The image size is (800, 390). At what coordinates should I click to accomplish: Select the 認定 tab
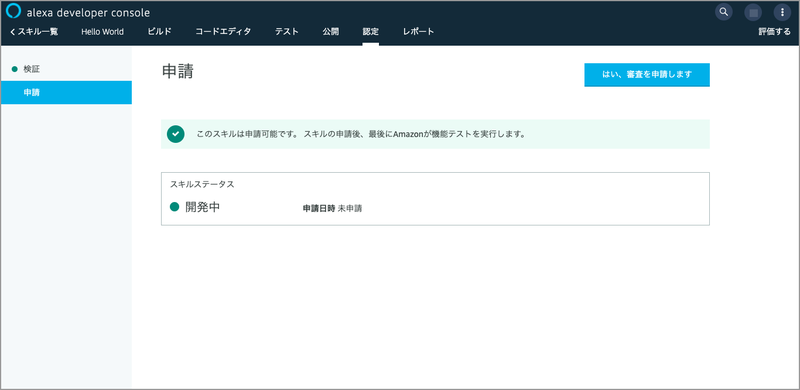point(370,32)
